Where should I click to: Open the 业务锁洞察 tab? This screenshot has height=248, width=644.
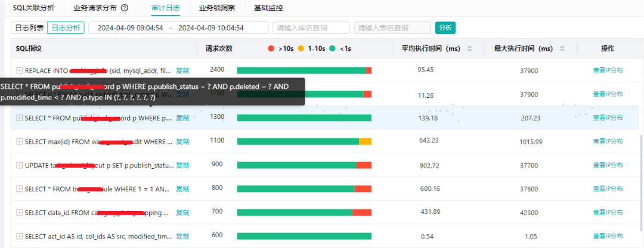[216, 8]
